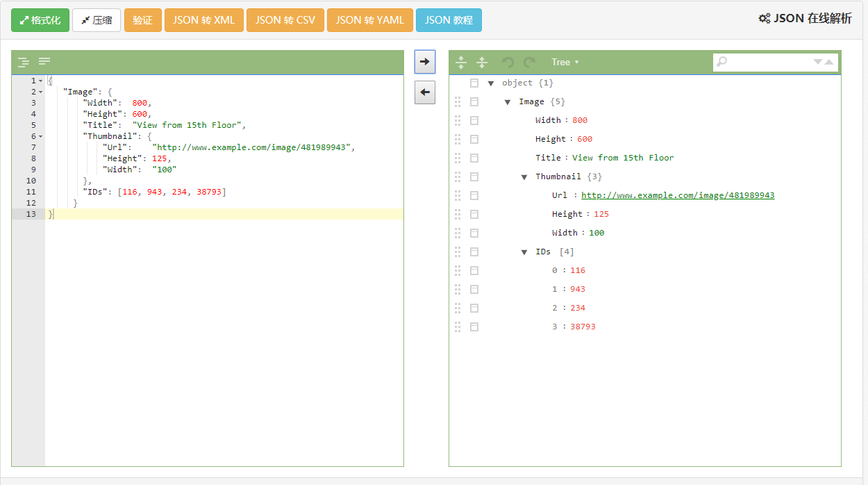Collapse the IDs array node
The height and width of the screenshot is (485, 868).
coord(524,252)
